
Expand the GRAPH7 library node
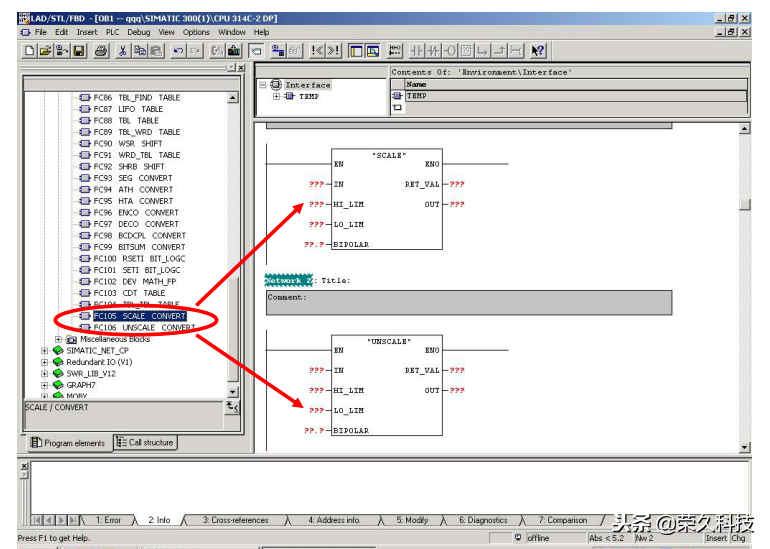(45, 385)
